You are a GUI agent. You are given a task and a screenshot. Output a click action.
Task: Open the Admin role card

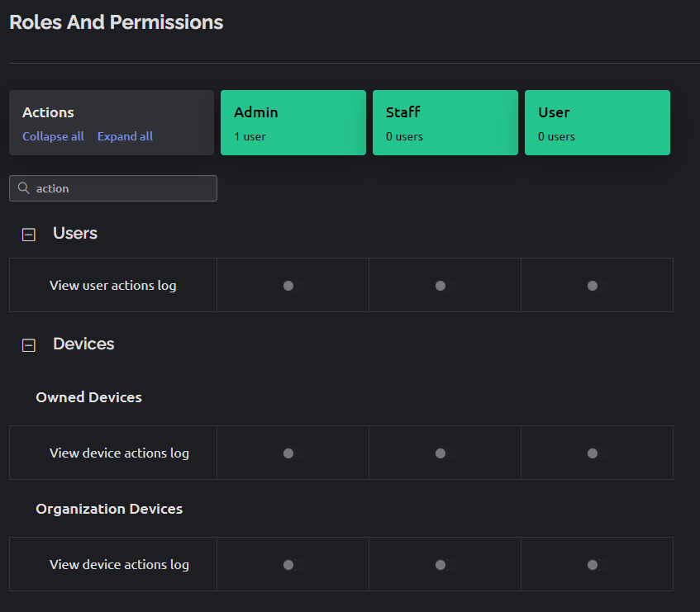pos(293,123)
